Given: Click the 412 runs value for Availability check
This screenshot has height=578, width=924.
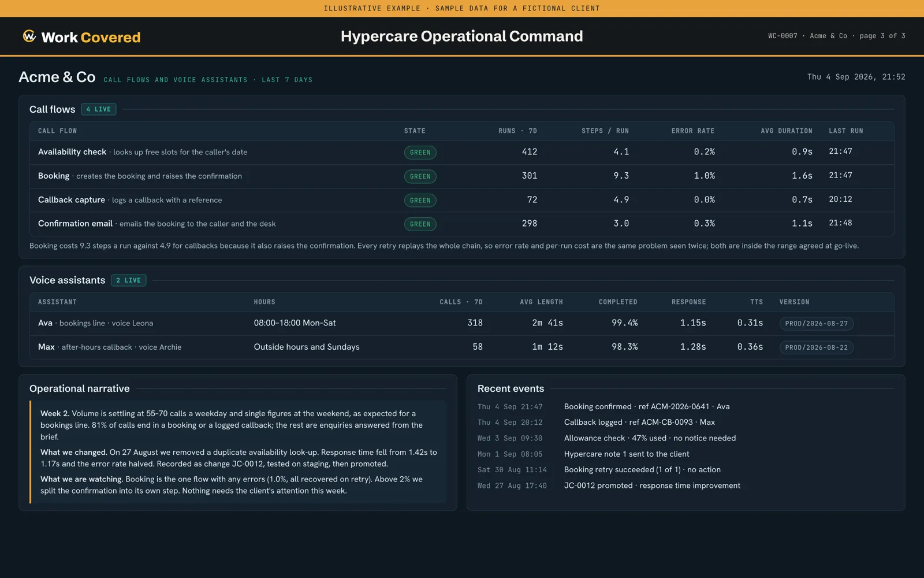Looking at the screenshot, I should pos(530,152).
